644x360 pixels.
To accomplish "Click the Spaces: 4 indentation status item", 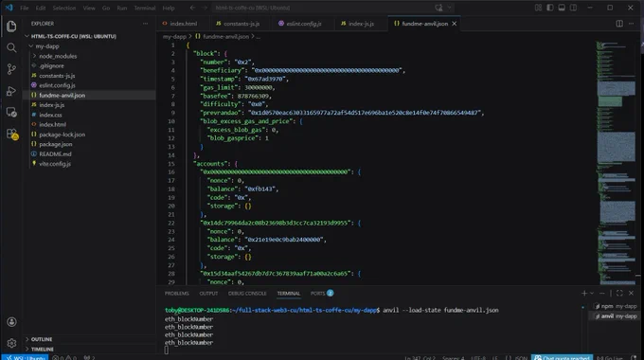I will 454,357.
